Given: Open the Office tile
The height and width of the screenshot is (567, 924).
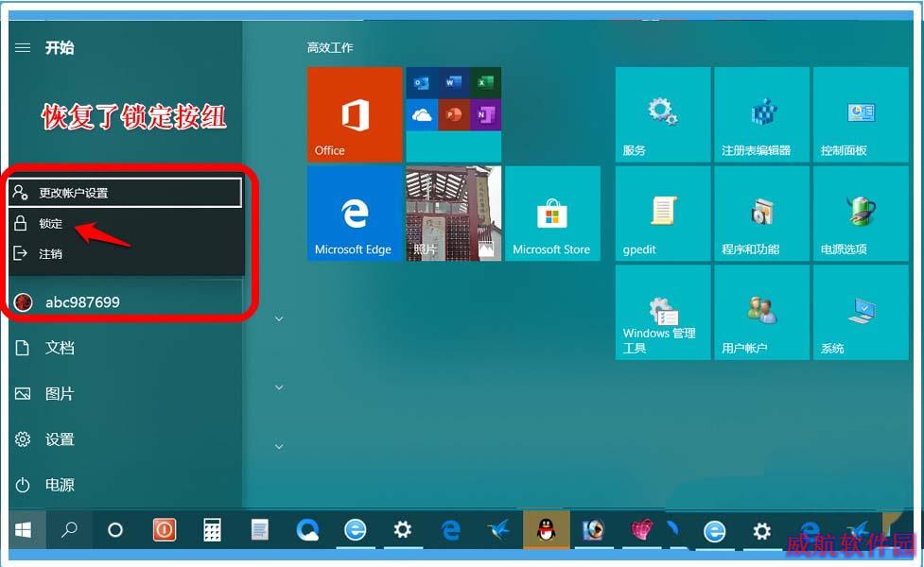Looking at the screenshot, I should pos(355,114).
